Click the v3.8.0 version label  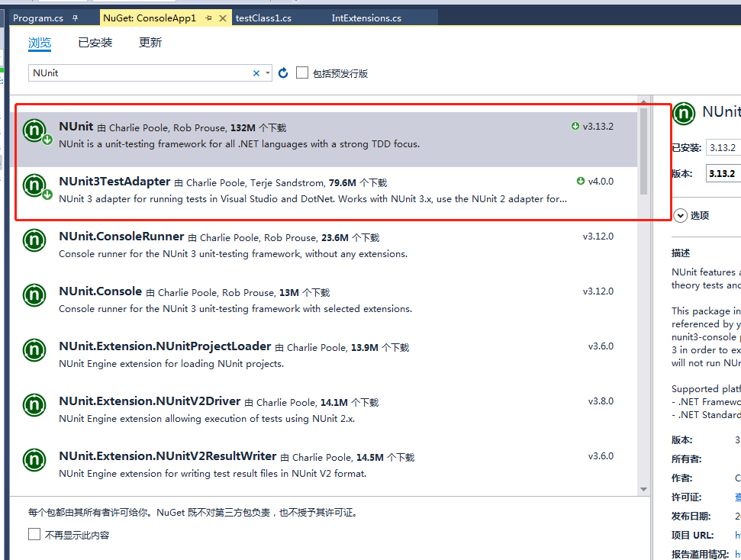click(x=601, y=401)
